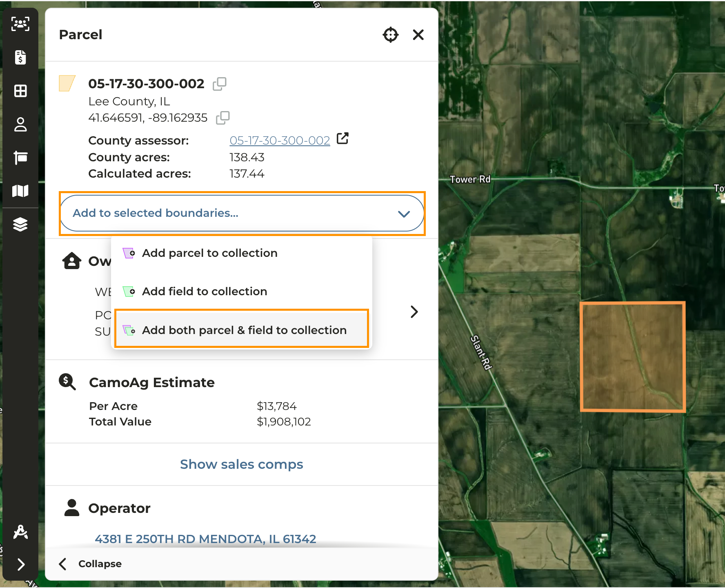This screenshot has width=725, height=588.
Task: Open the grid dashboard icon in sidebar
Action: point(20,91)
